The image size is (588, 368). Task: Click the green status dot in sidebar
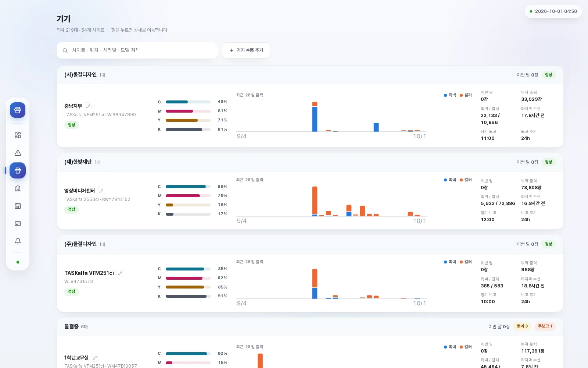coord(18,262)
